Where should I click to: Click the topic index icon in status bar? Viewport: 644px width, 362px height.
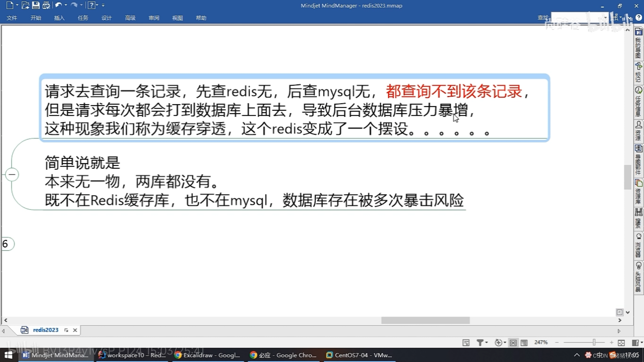[466, 343]
